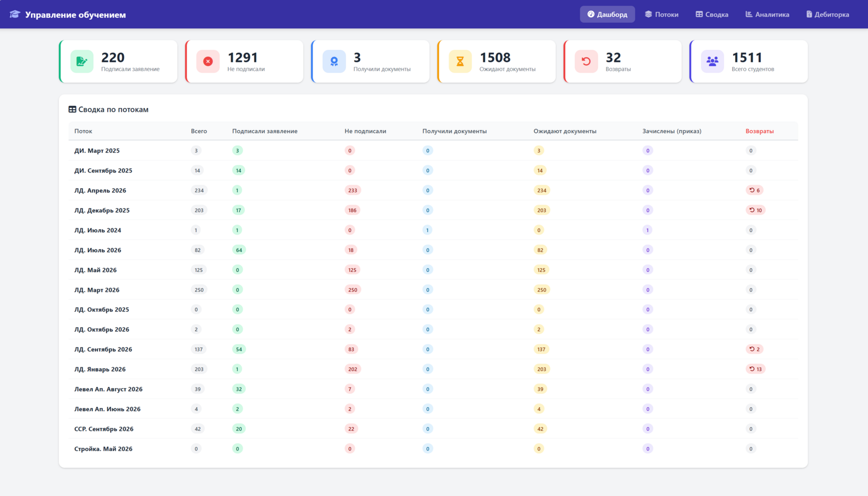This screenshot has height=496, width=868.
Task: Click the Стройка. Май 2026 row name
Action: pos(103,449)
